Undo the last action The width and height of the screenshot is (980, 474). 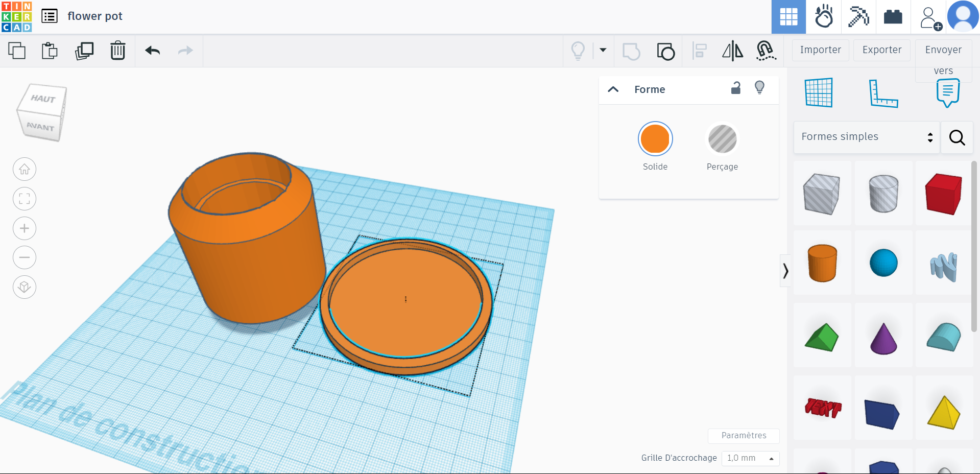tap(153, 51)
